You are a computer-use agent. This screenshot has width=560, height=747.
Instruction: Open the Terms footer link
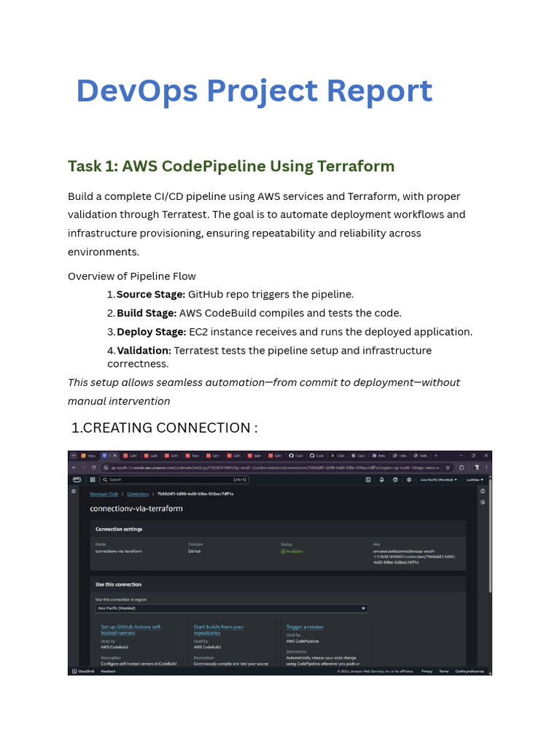click(444, 671)
